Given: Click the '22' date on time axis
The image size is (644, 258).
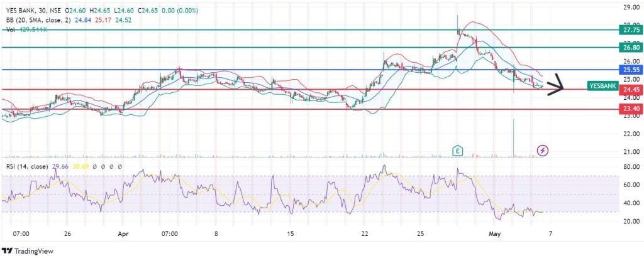Looking at the screenshot, I should point(364,234).
